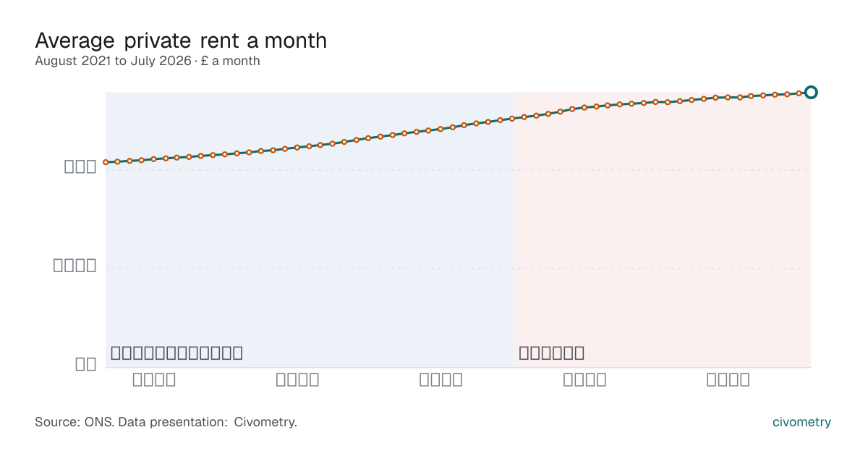Click the first x-axis tick label
868x456 pixels.
154,380
